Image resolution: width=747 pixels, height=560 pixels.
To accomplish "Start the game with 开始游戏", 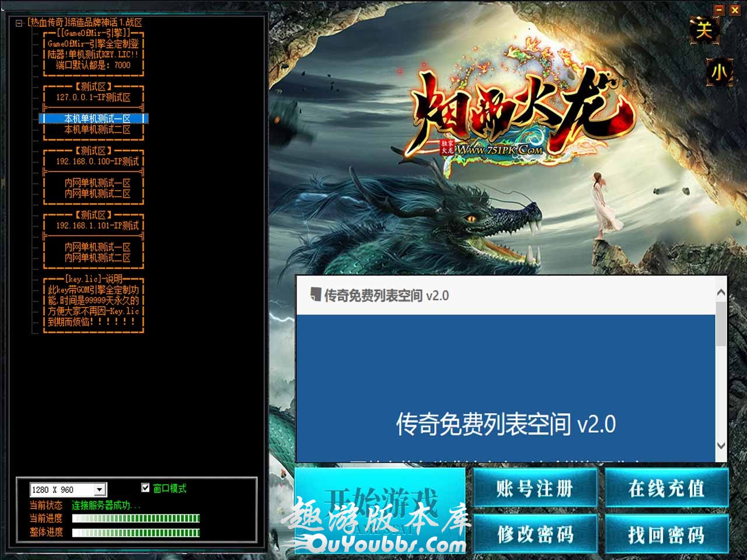I will (x=379, y=510).
